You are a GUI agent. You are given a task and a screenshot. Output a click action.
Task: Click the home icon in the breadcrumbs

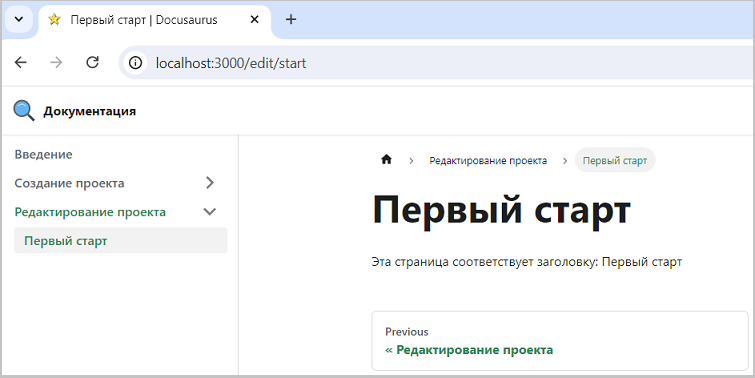pyautogui.click(x=386, y=159)
